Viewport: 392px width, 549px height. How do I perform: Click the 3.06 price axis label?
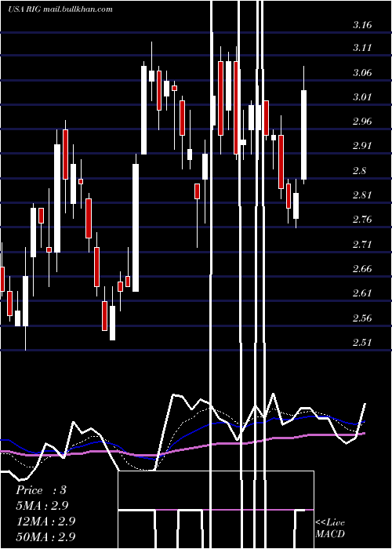362,73
